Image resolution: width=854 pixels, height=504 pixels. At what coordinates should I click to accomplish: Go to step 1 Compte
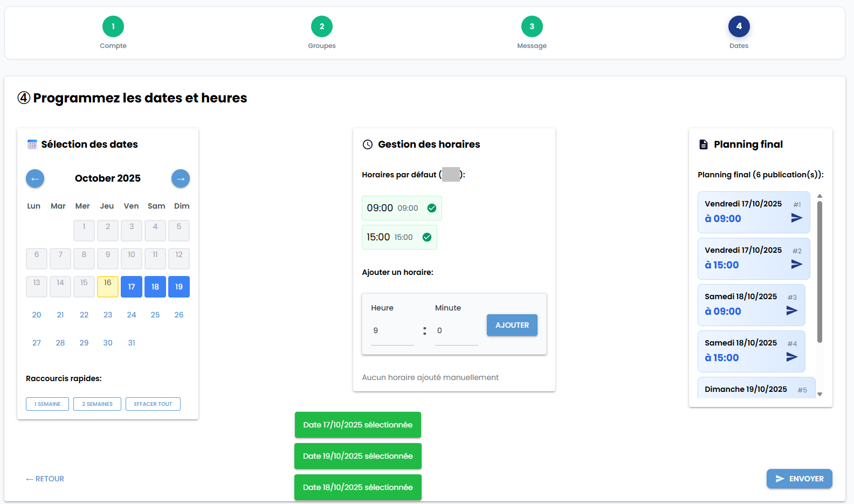pos(113,26)
